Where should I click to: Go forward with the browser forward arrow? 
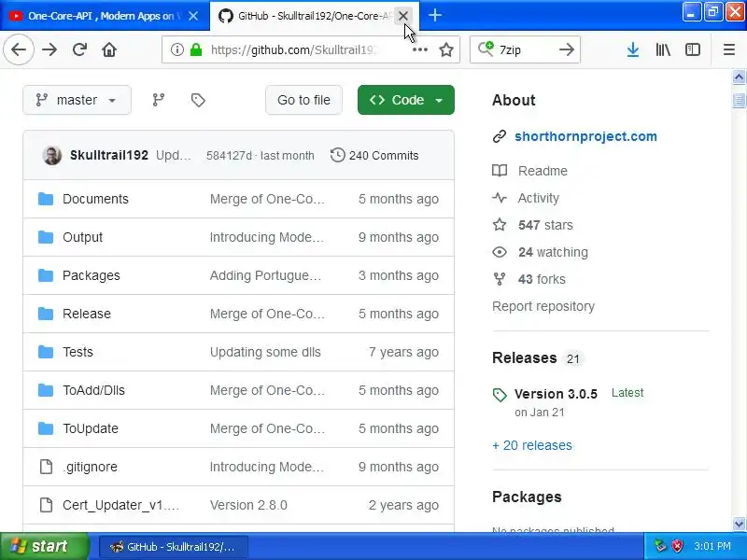click(x=49, y=49)
